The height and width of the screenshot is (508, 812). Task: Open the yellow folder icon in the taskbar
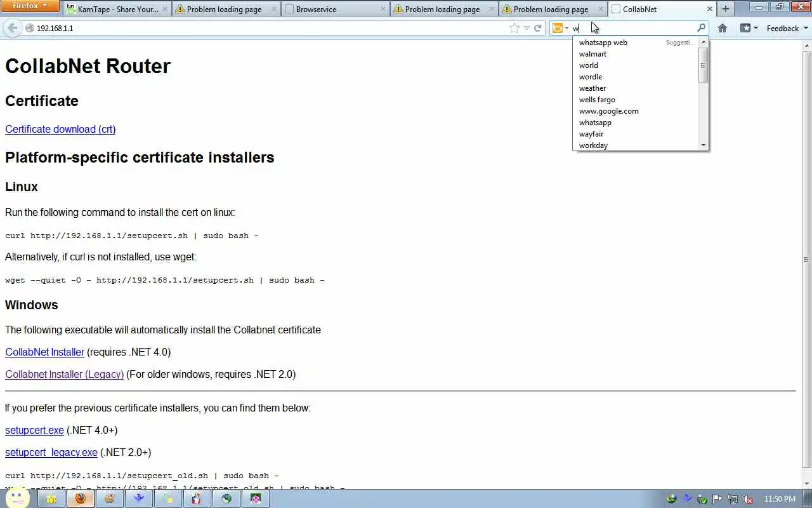[51, 498]
